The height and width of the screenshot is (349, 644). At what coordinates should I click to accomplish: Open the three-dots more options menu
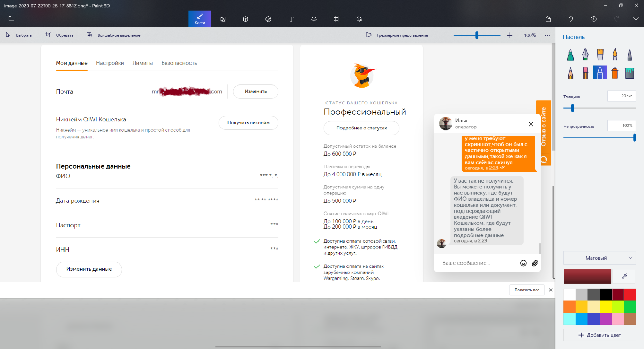click(547, 35)
